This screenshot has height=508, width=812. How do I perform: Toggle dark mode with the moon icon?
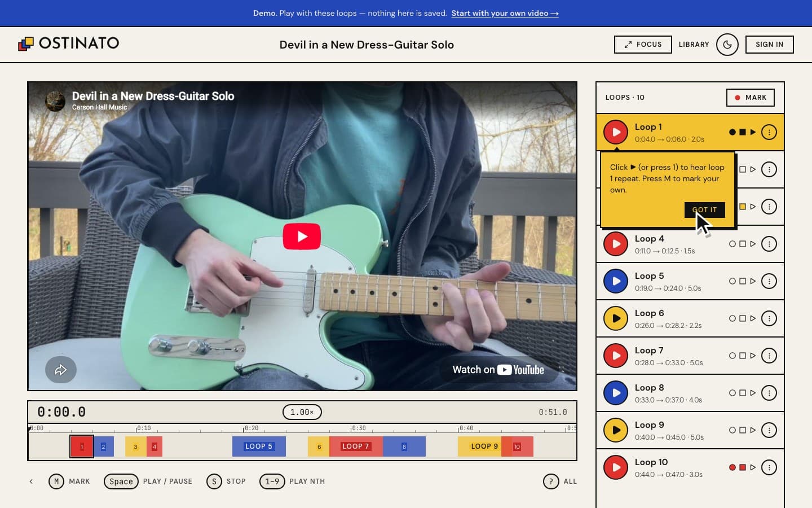click(x=727, y=45)
